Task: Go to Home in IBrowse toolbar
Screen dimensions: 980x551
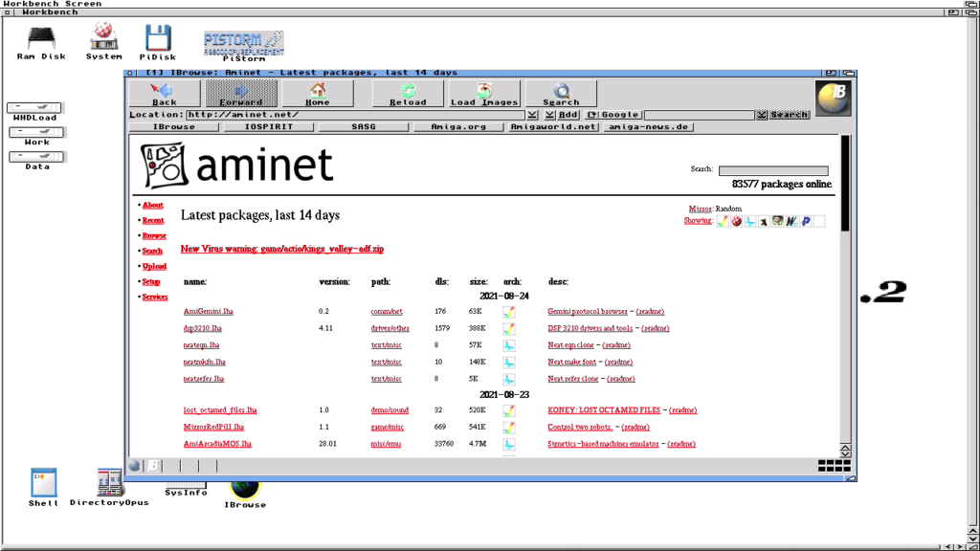Action: [318, 94]
